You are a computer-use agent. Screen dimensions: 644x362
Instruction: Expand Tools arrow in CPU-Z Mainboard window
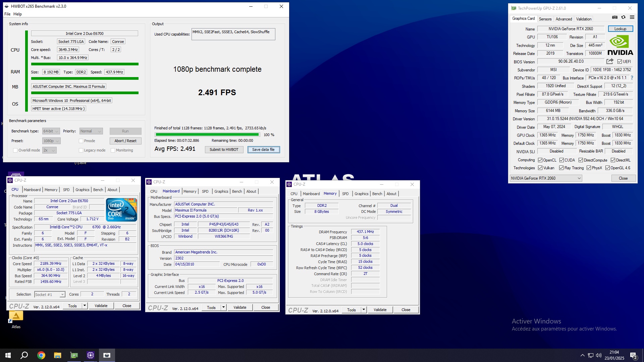click(x=223, y=307)
